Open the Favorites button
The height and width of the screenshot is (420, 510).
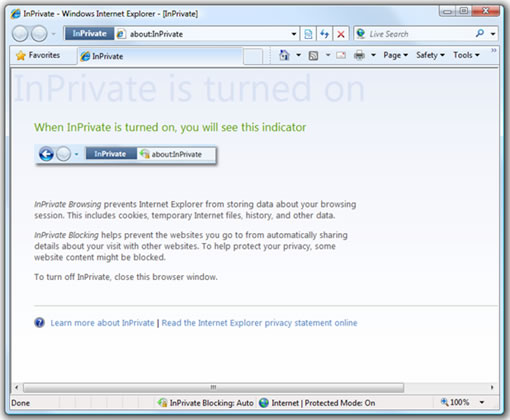[x=38, y=55]
